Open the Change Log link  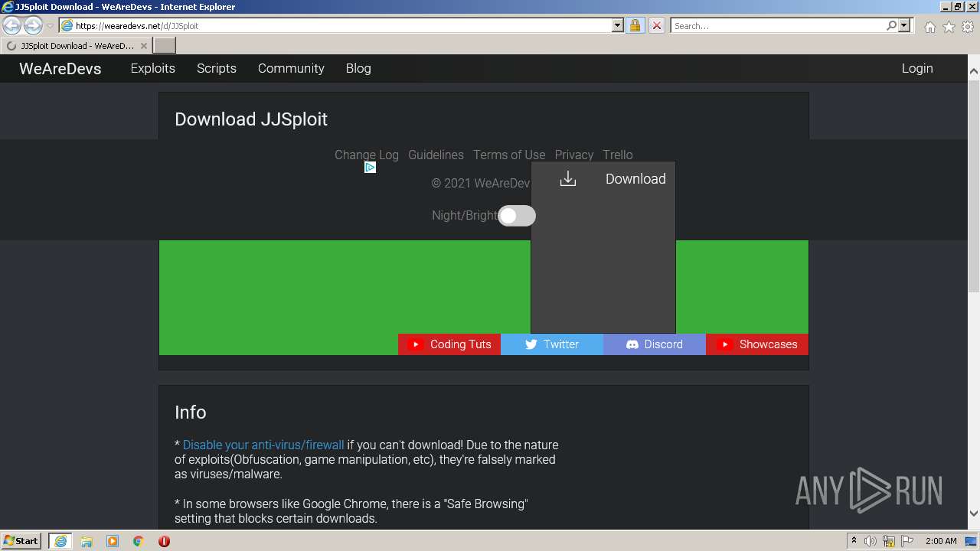367,155
